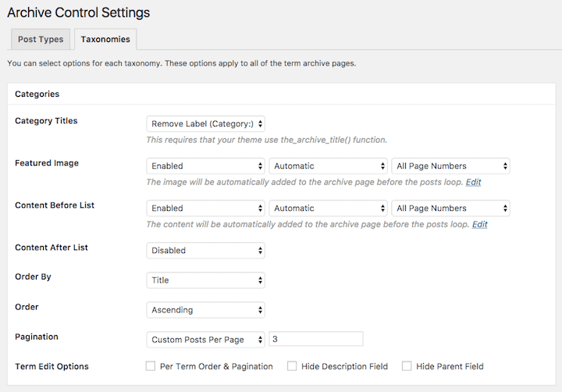Open the Order By Title dropdown
Screen dimensions: 562x392
tap(206, 280)
